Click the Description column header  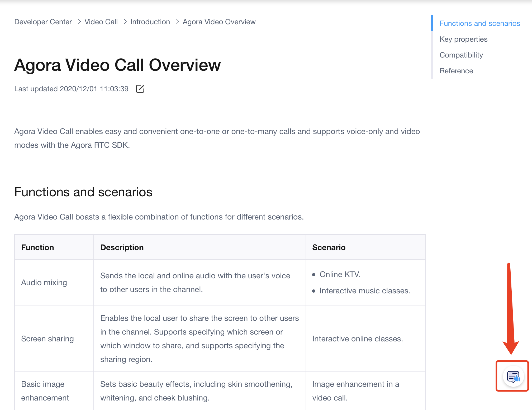pyautogui.click(x=122, y=247)
